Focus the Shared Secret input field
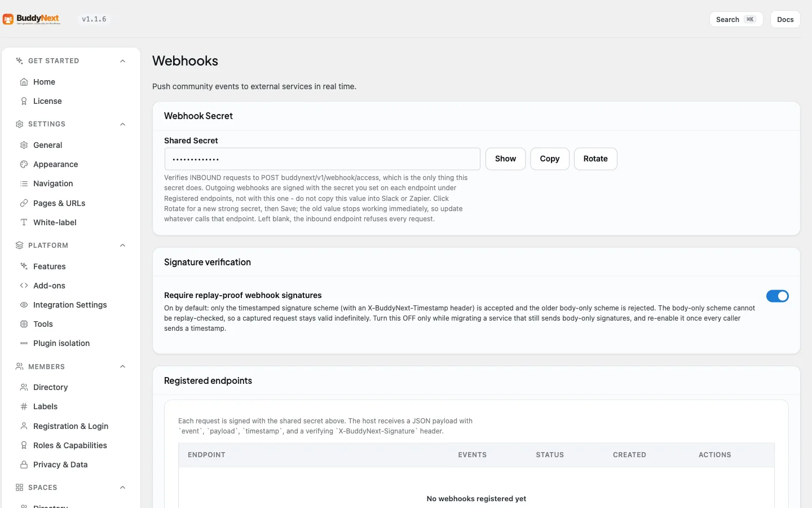 (x=322, y=159)
